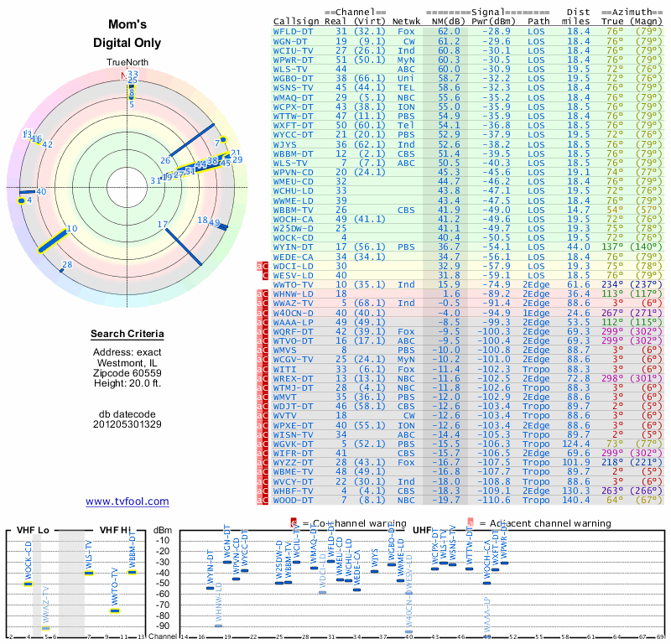This screenshot has width=671, height=644.
Task: Open the www.tvfool.com link
Action: tap(127, 501)
